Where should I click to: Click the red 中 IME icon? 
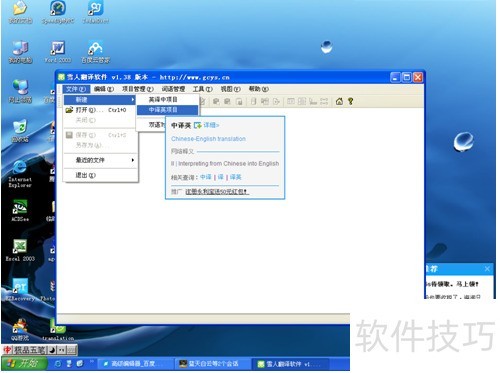pos(7,350)
